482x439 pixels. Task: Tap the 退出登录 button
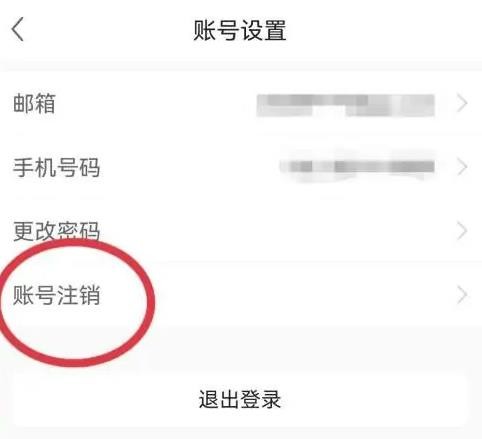pyautogui.click(x=240, y=400)
